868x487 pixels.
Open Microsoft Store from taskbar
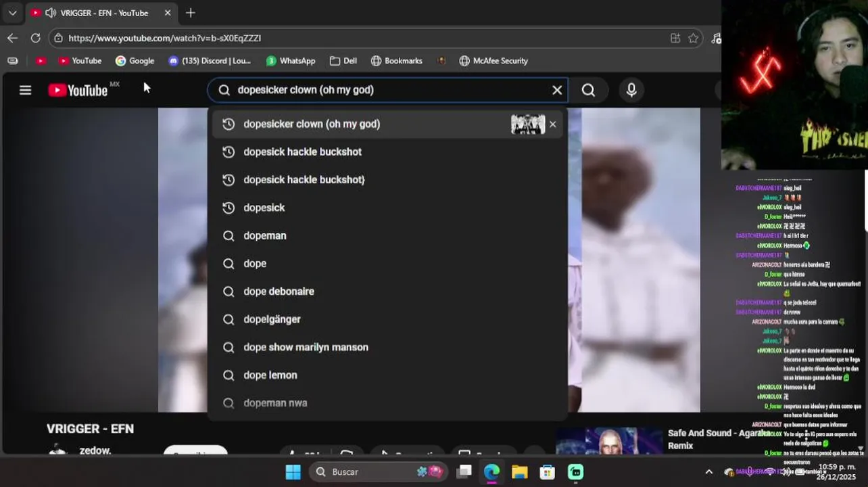(x=547, y=472)
